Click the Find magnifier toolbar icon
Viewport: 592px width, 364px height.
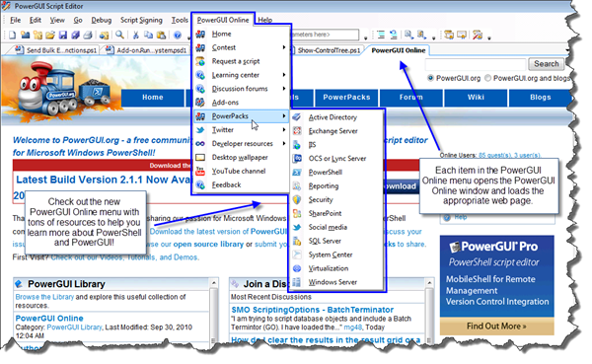119,36
